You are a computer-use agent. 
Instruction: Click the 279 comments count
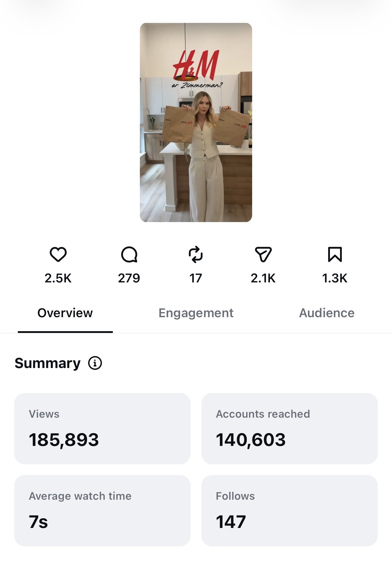[x=129, y=278]
